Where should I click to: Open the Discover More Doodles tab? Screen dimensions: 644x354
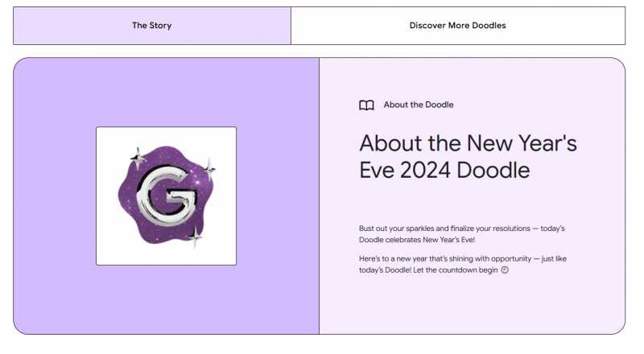(458, 26)
